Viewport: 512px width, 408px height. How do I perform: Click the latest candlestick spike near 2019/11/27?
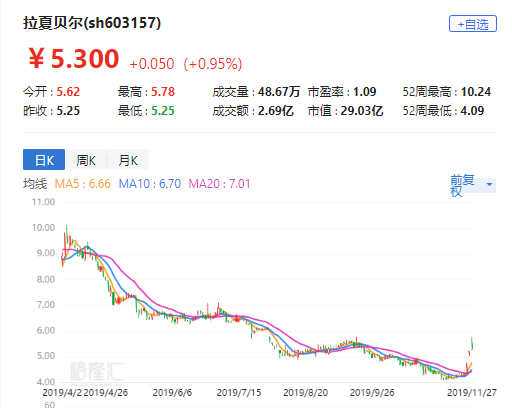tap(472, 344)
